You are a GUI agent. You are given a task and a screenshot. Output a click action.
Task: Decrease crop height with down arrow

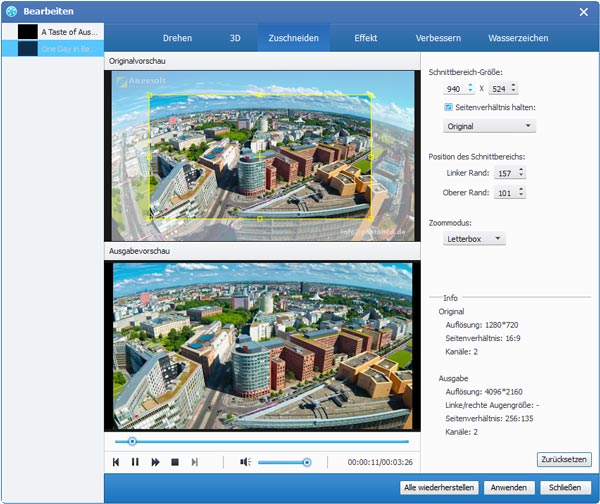(x=514, y=91)
